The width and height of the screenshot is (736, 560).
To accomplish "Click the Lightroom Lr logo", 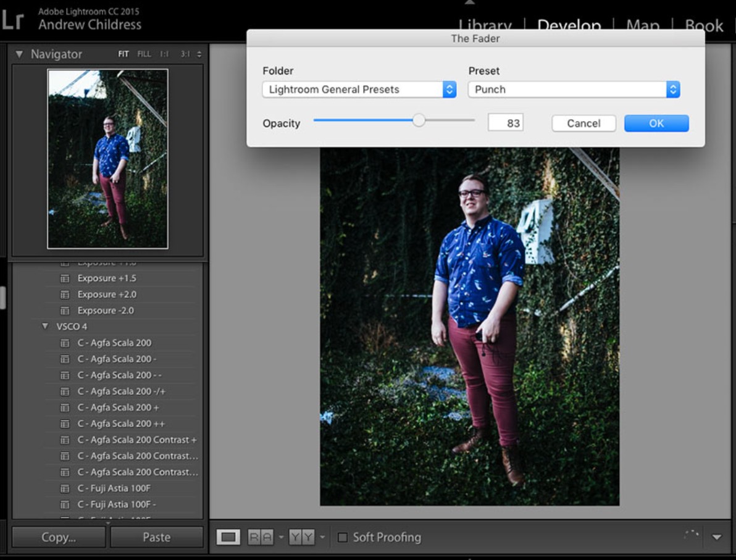I will point(12,20).
